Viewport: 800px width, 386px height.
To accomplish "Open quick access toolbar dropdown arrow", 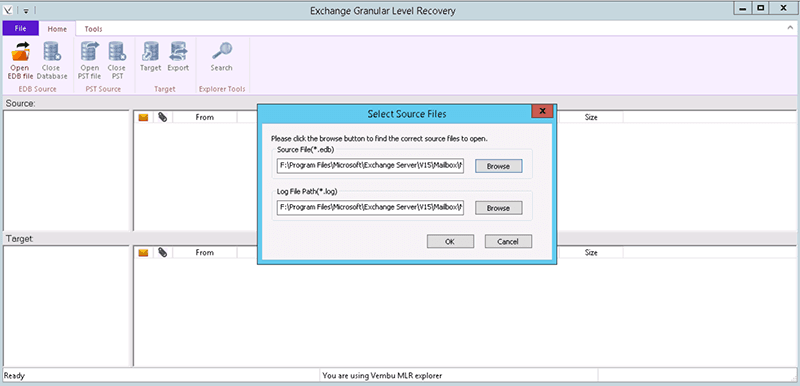I will point(26,11).
